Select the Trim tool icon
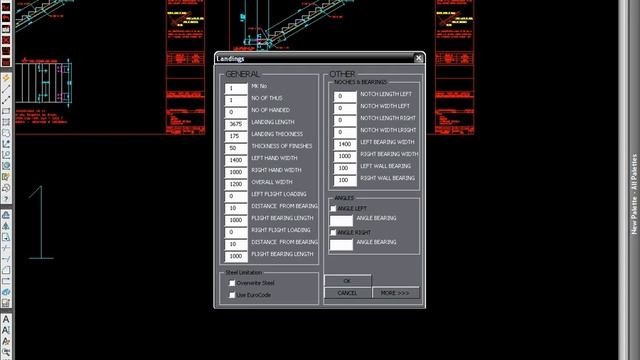This screenshot has width=640, height=360. (6, 248)
